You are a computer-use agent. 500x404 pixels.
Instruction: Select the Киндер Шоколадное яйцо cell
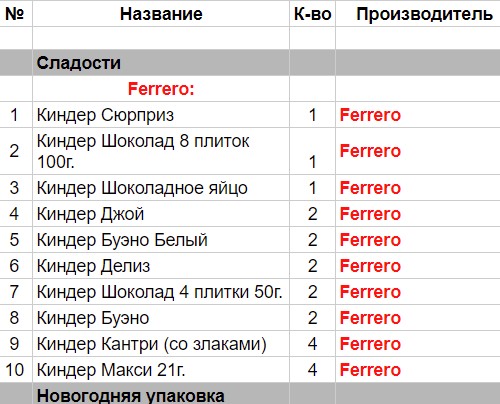161,187
